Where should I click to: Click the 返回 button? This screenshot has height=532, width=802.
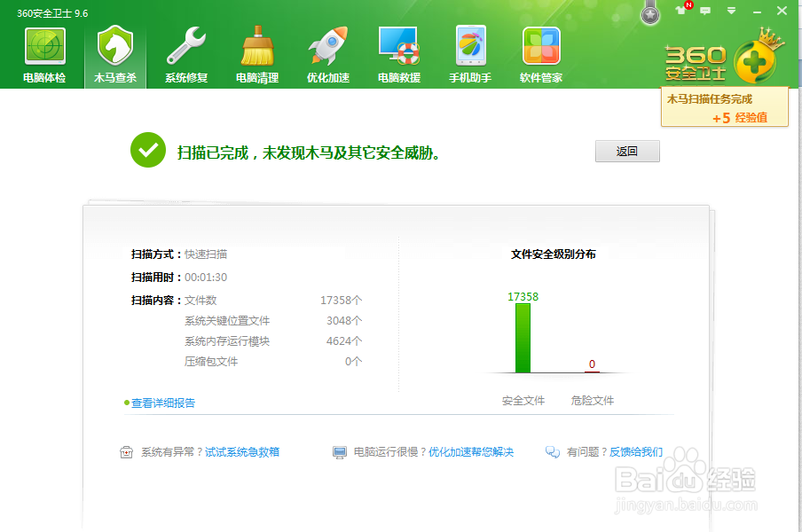[627, 151]
